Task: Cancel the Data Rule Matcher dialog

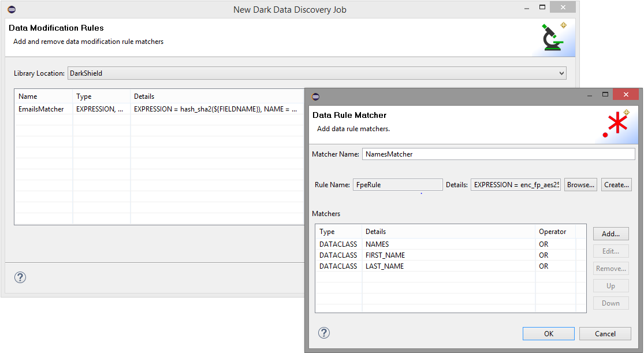Action: tap(605, 333)
